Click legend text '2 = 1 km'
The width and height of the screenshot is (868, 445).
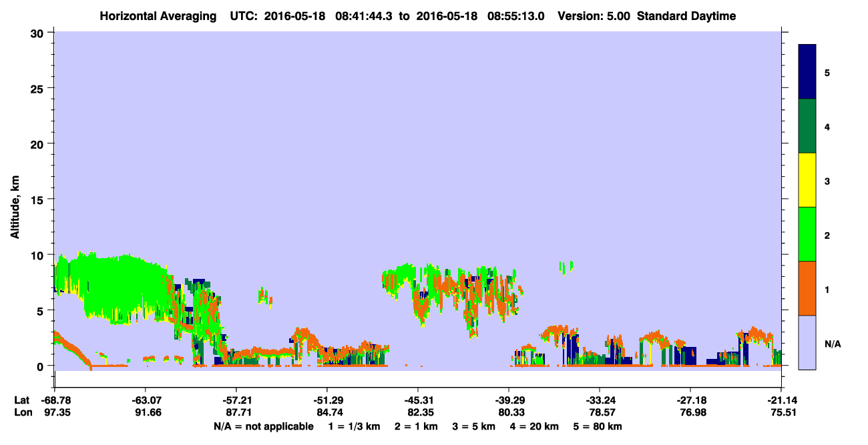click(416, 426)
